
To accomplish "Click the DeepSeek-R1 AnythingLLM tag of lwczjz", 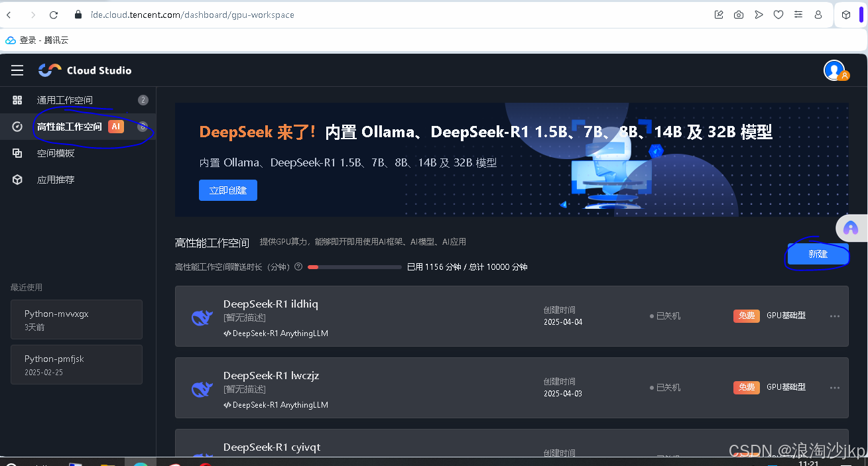I will tap(276, 405).
